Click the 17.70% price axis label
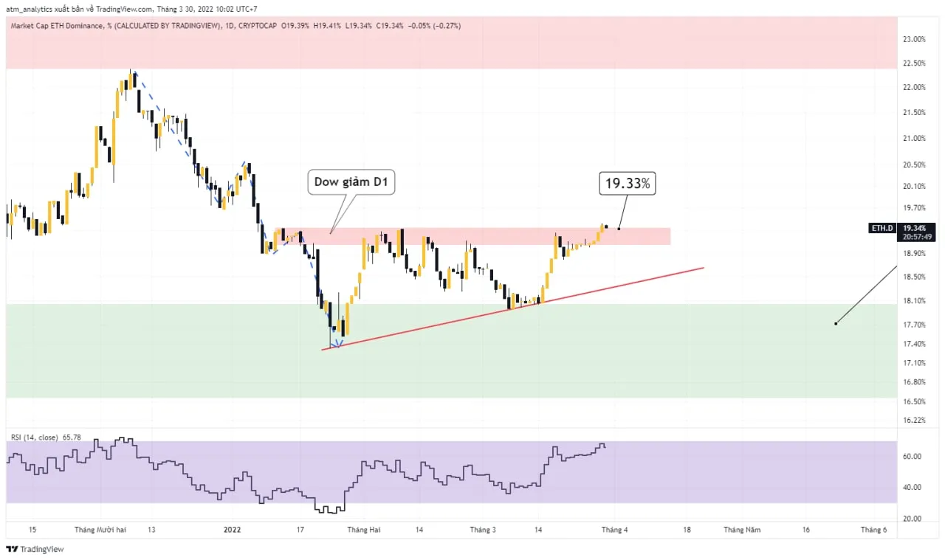 (914, 325)
